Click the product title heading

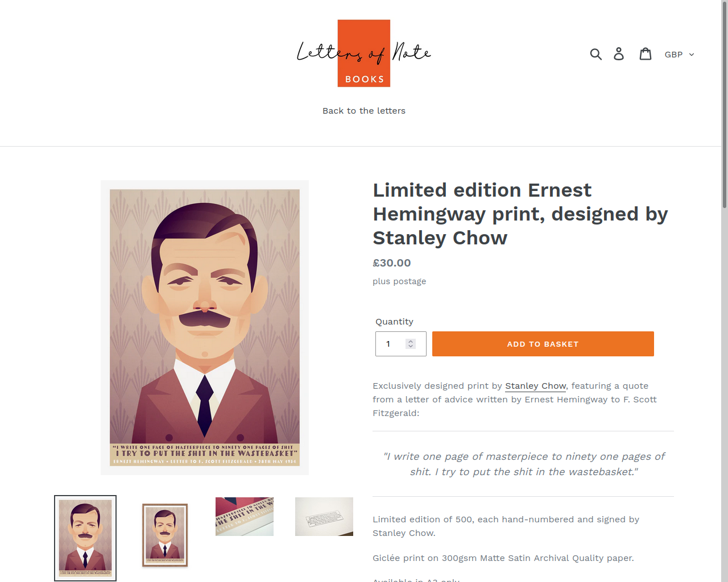click(x=520, y=214)
